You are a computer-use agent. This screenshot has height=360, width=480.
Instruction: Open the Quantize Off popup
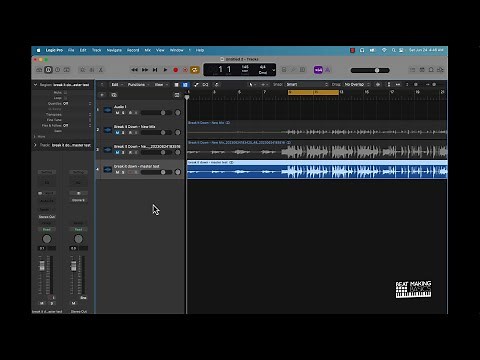77,104
